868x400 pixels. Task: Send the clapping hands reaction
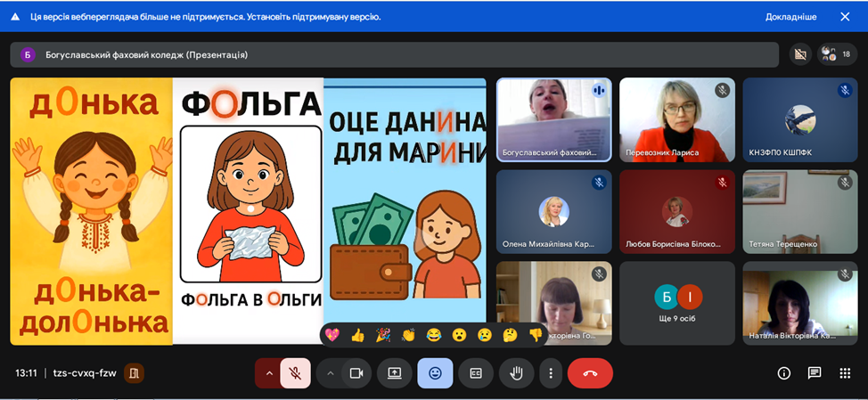point(408,335)
